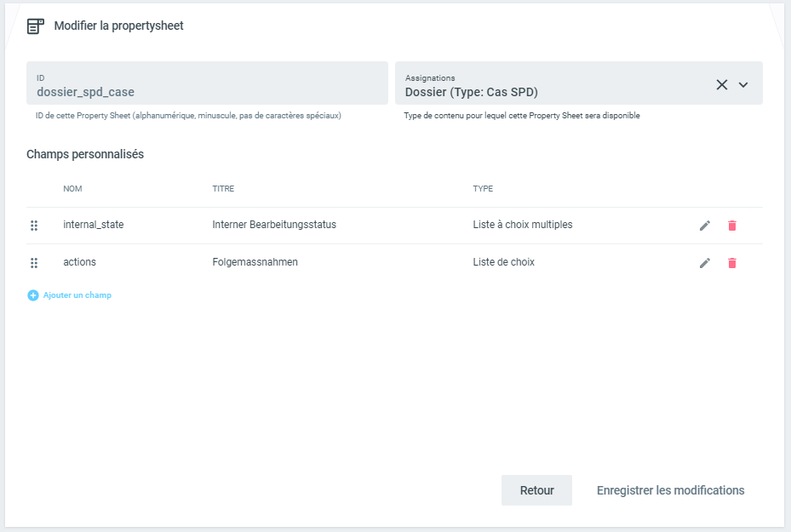
Task: Grab the drag handle for actions row
Action: [34, 263]
